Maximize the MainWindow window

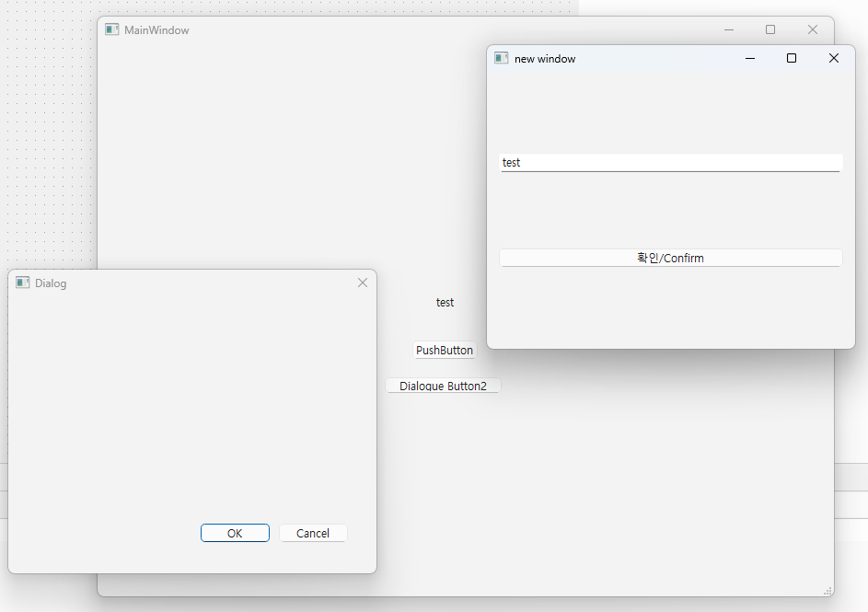tap(770, 29)
